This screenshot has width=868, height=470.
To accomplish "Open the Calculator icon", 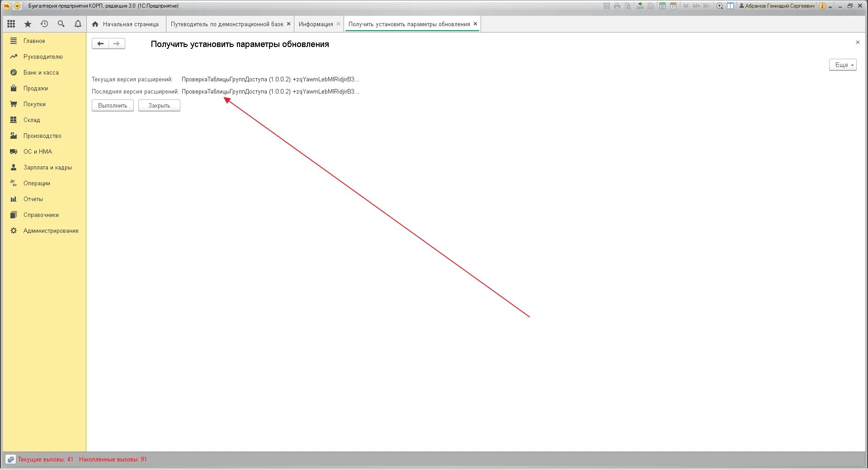I will [662, 6].
